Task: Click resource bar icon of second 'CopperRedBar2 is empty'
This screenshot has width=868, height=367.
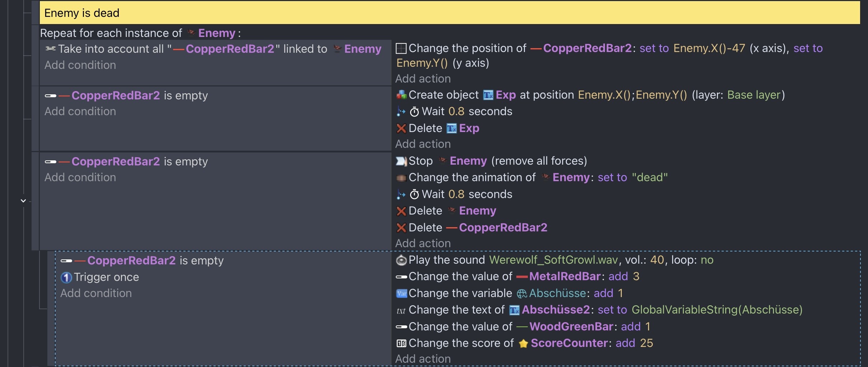Action: pos(51,162)
